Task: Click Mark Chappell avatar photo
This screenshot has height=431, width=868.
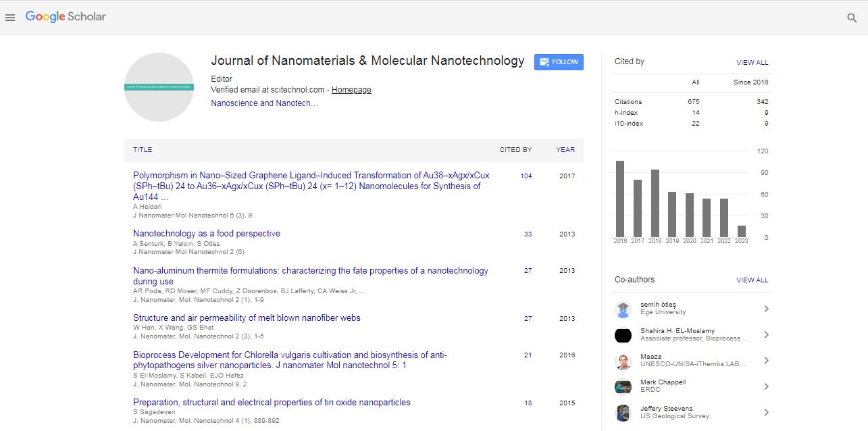Action: (x=623, y=386)
